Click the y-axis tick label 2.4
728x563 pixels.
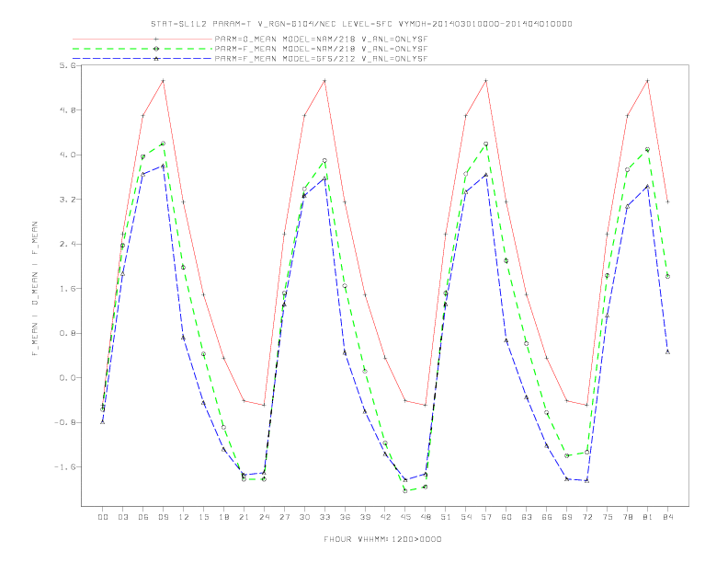point(67,244)
